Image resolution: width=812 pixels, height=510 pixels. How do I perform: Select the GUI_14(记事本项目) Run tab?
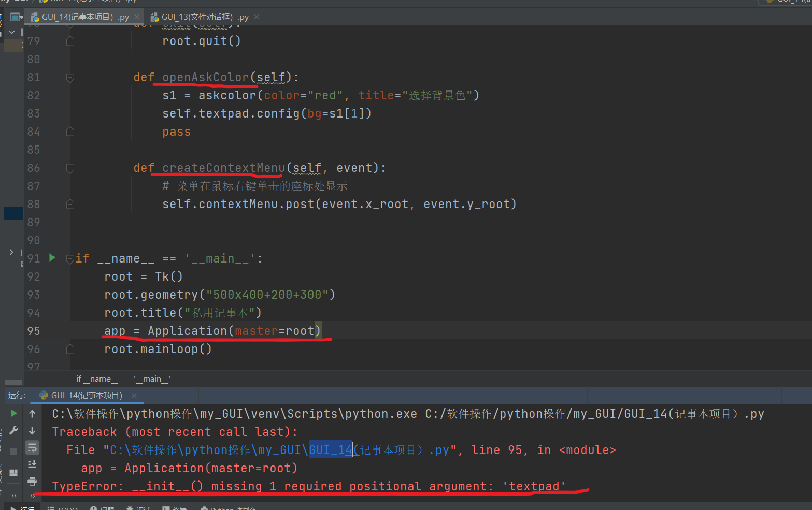pos(87,395)
